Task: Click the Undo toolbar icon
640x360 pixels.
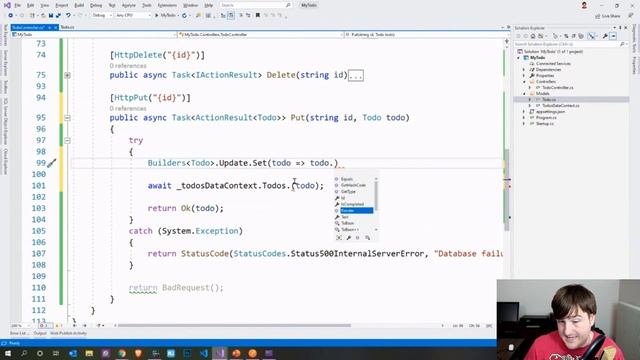Action: pyautogui.click(x=68, y=16)
